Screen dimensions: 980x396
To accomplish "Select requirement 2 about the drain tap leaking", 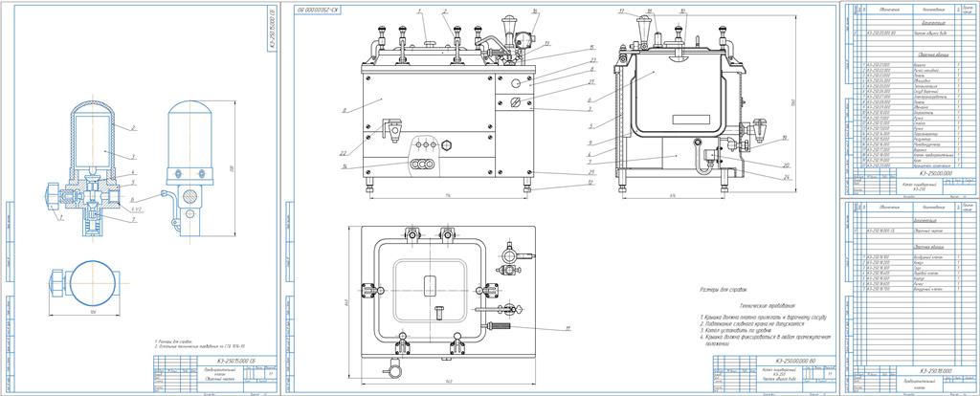I will tap(750, 325).
